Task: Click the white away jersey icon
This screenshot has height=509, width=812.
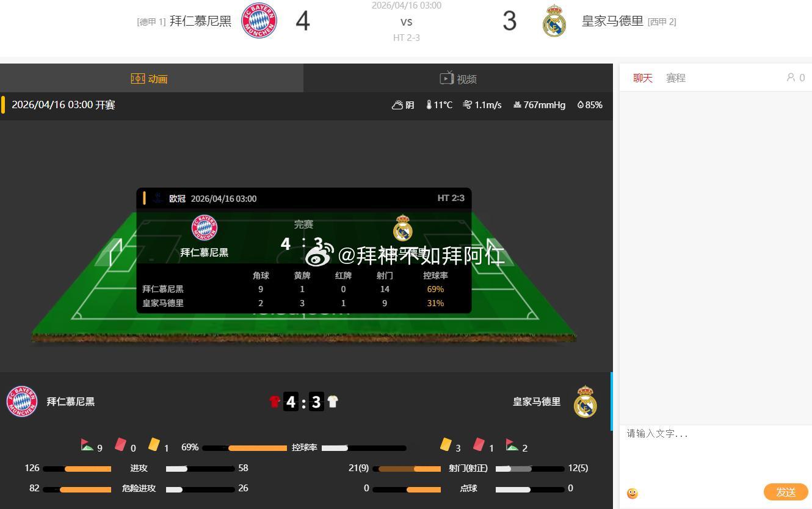Action: [333, 401]
